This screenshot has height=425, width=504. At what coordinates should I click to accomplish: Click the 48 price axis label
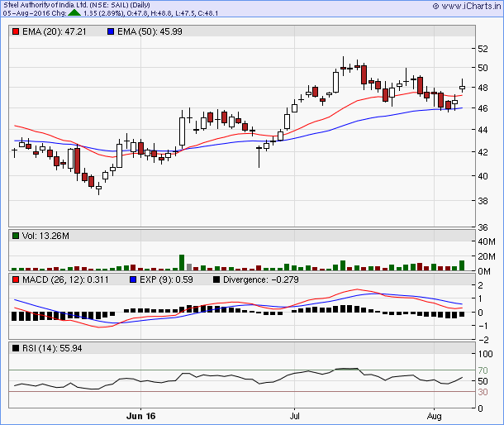483,88
